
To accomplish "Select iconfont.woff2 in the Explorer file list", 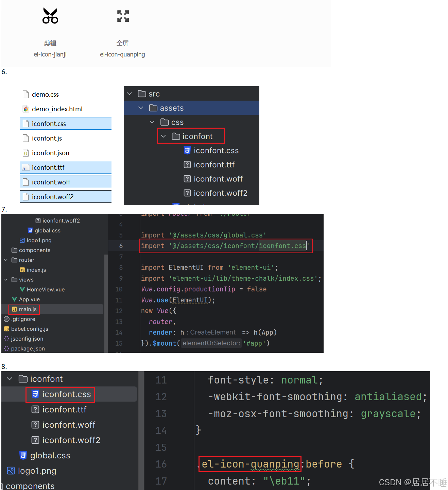I will 66,197.
